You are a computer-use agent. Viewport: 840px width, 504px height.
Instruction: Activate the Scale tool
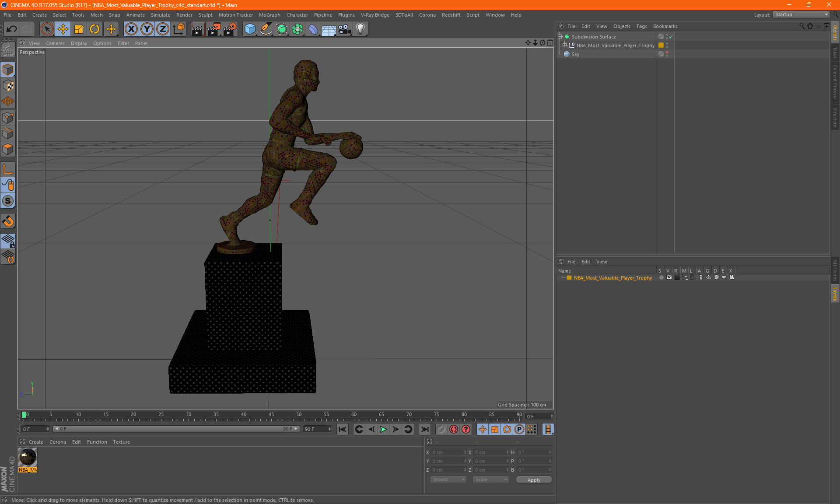coord(79,29)
